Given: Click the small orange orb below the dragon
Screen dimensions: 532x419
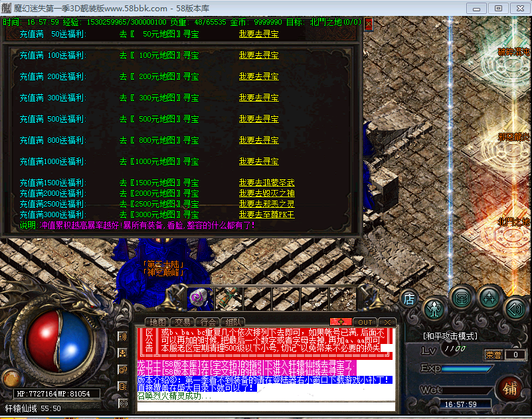Looking at the screenshot, I should pyautogui.click(x=11, y=378).
